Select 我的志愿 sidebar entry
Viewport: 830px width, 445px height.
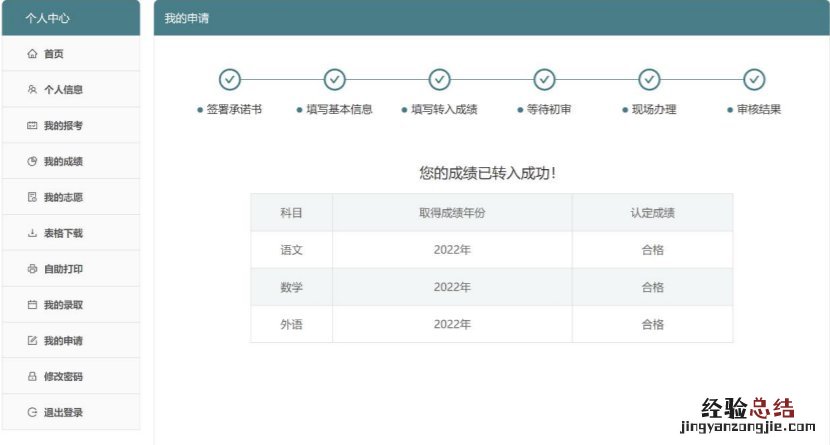click(x=71, y=197)
